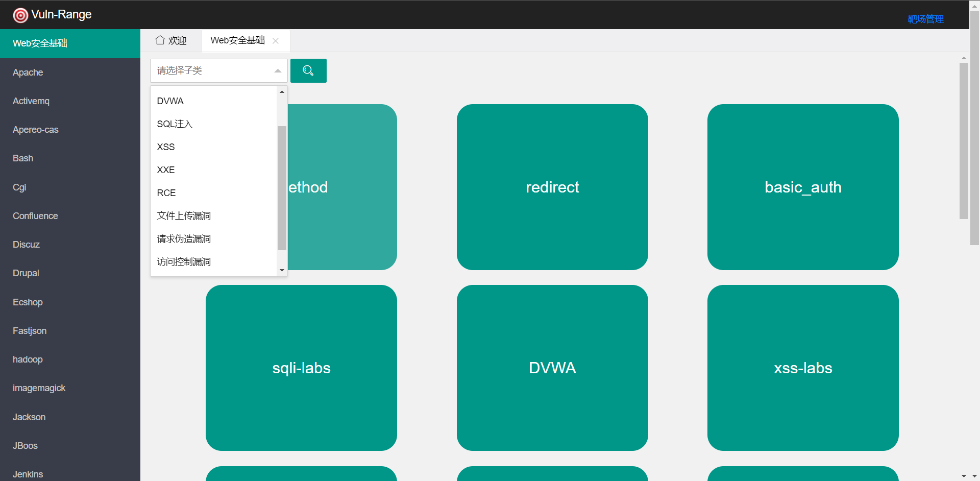Click the 请选择子类 input field
The image size is (980, 481).
[x=212, y=70]
